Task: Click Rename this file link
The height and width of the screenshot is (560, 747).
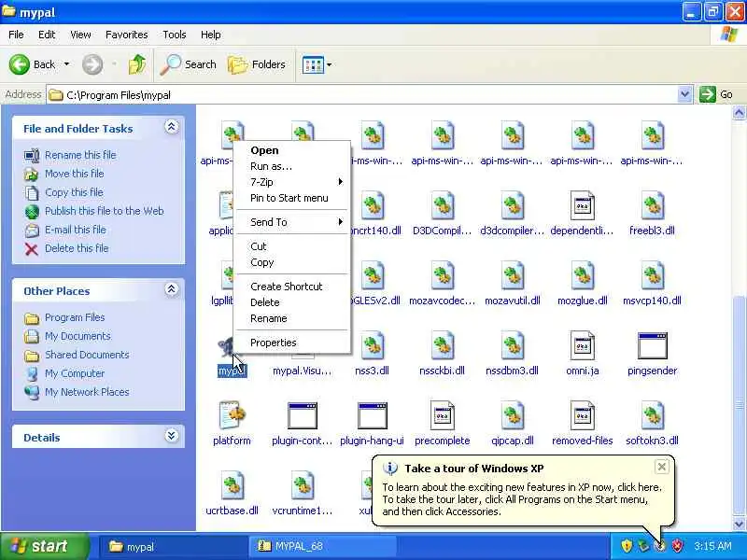Action: (x=80, y=155)
